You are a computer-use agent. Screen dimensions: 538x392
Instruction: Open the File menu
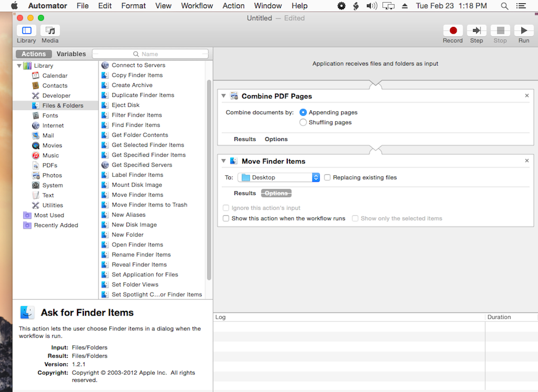(x=83, y=6)
